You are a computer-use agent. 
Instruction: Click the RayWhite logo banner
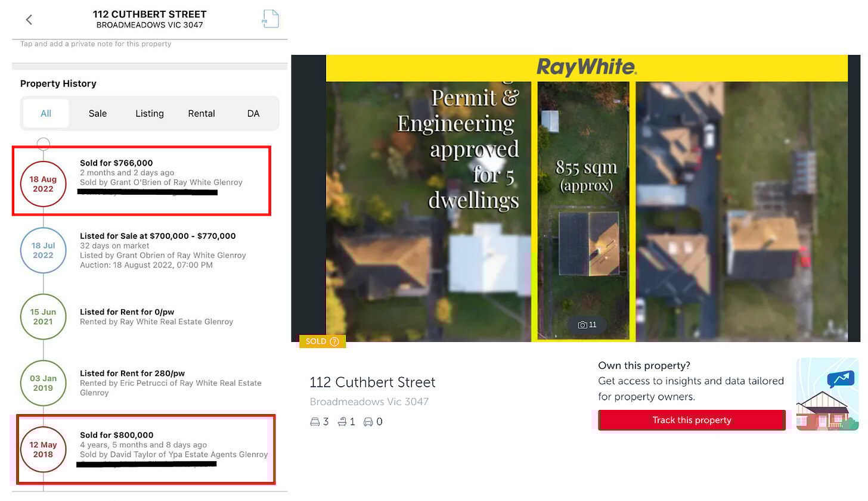coord(587,68)
